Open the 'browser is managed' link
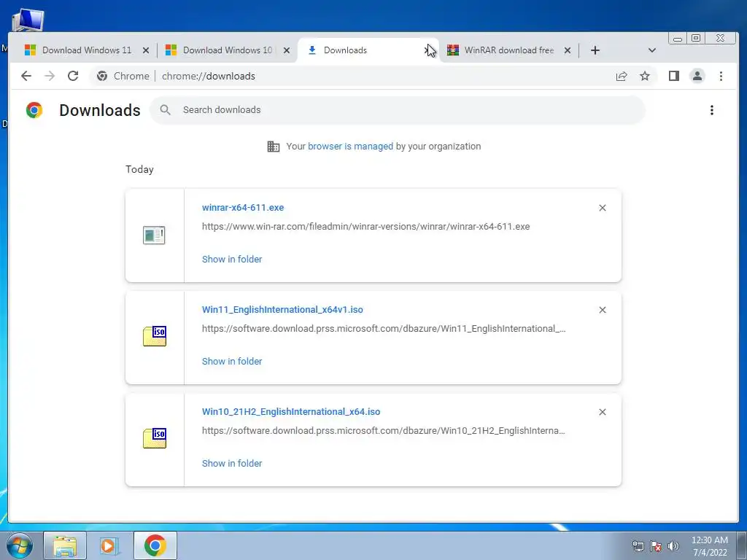The height and width of the screenshot is (560, 747). tap(351, 146)
